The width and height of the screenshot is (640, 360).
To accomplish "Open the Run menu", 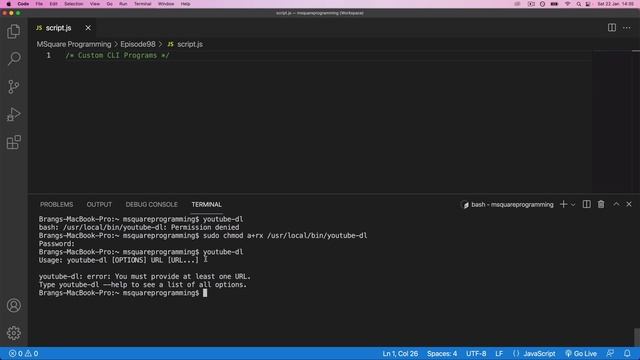I will point(123,4).
